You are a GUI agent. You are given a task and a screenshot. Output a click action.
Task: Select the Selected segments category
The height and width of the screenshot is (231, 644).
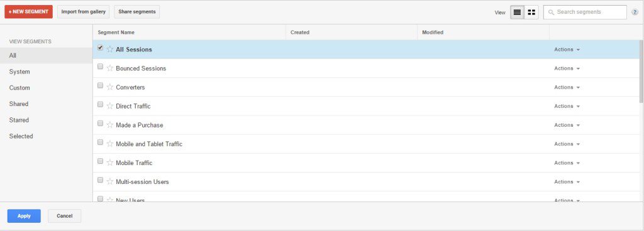click(47, 136)
